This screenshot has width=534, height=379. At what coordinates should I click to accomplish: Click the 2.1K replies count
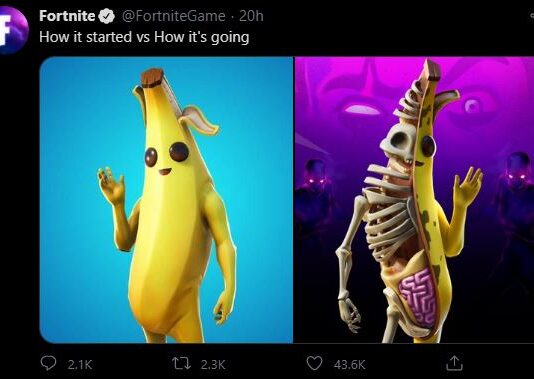(80, 365)
